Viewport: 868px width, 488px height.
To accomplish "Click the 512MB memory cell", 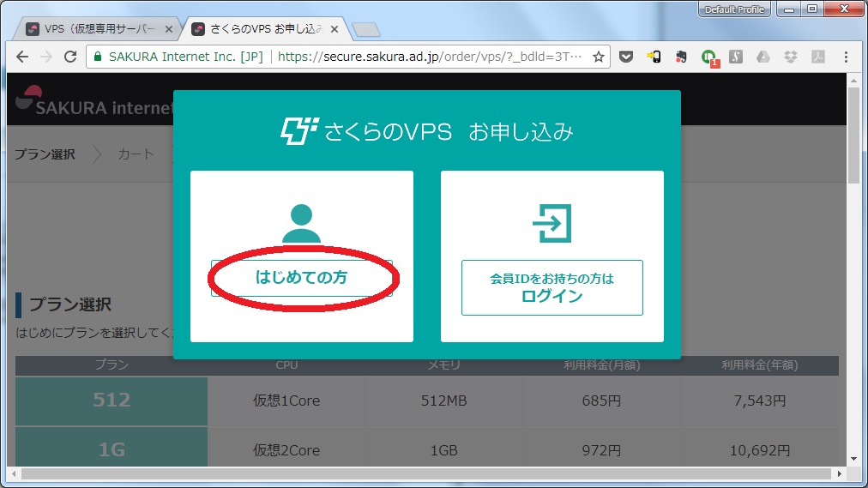I will coord(444,401).
